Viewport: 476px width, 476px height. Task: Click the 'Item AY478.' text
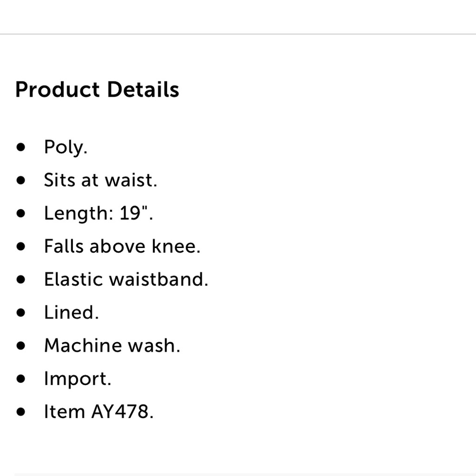(x=99, y=411)
